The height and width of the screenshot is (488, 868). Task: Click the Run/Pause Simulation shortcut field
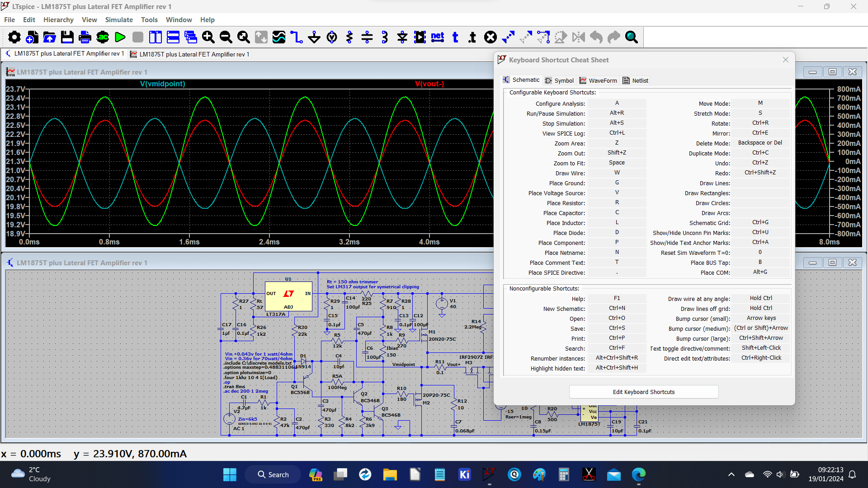[x=617, y=113]
